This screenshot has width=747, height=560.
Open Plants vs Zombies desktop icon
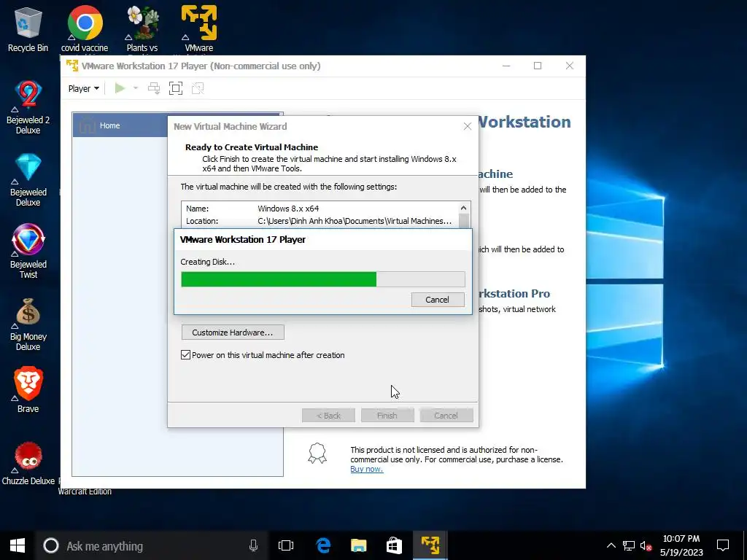click(142, 29)
